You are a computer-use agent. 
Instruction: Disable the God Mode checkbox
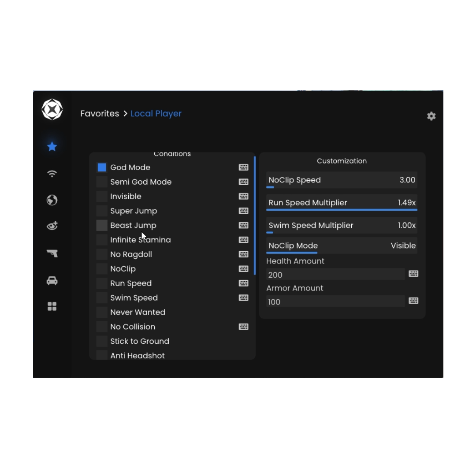tap(102, 167)
